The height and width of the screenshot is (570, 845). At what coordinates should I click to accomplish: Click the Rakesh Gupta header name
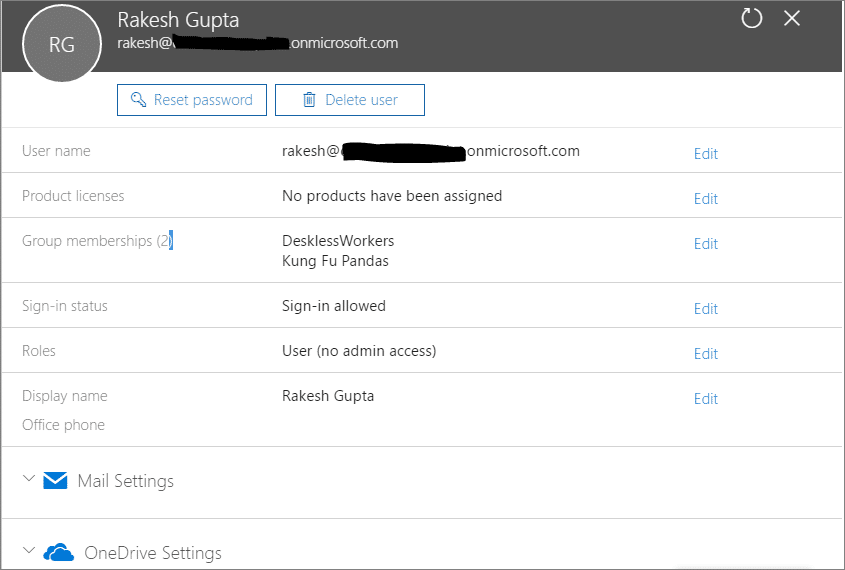178,20
